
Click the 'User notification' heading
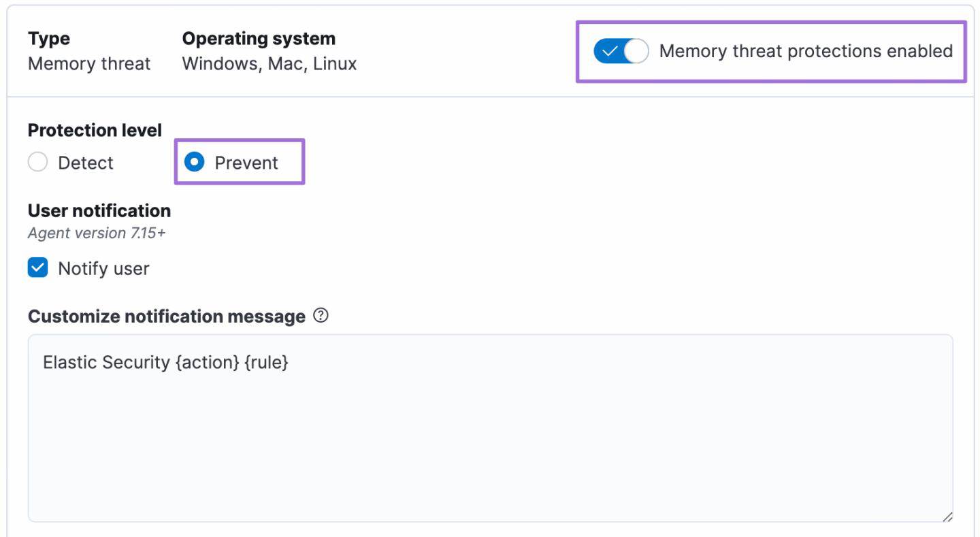point(99,211)
